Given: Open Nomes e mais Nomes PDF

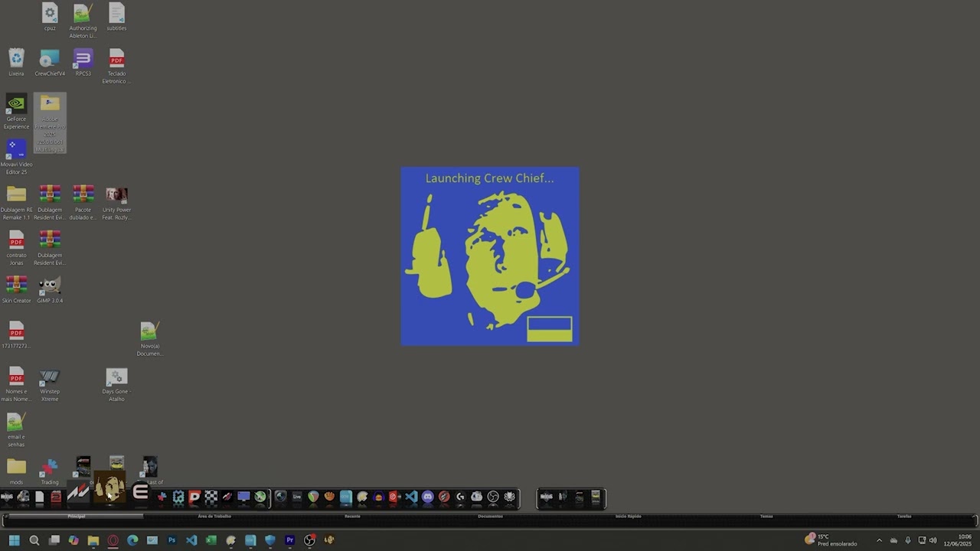Looking at the screenshot, I should click(16, 384).
